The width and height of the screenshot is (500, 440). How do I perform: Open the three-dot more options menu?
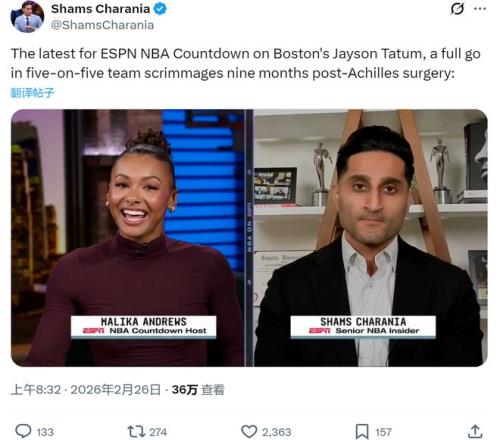click(480, 9)
